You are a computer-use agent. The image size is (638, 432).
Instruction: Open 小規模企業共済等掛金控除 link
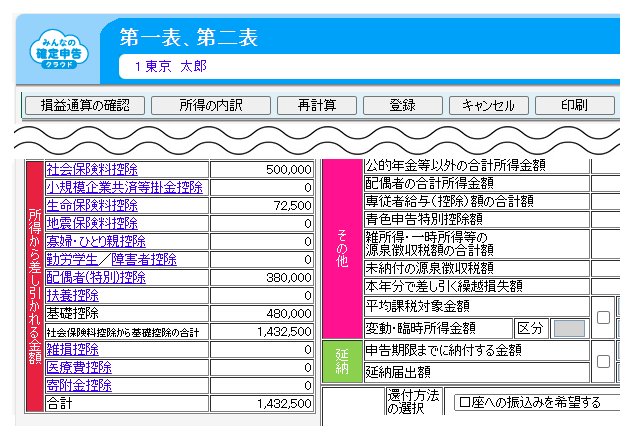point(125,187)
